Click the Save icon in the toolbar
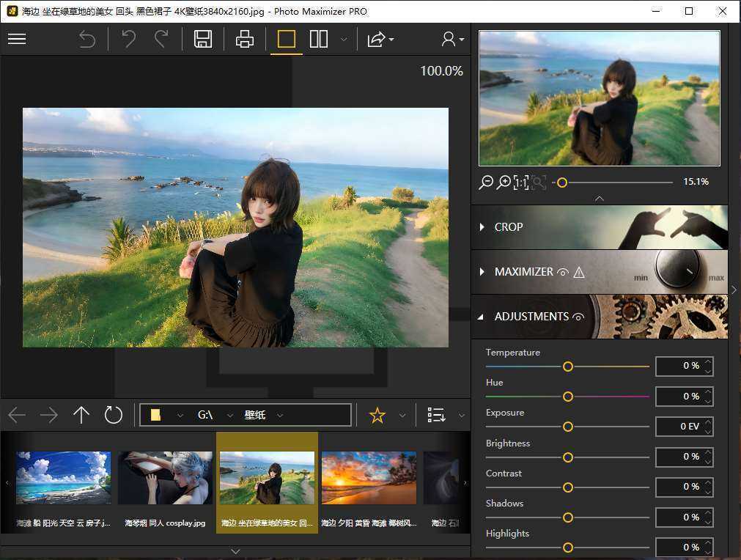 (x=203, y=39)
